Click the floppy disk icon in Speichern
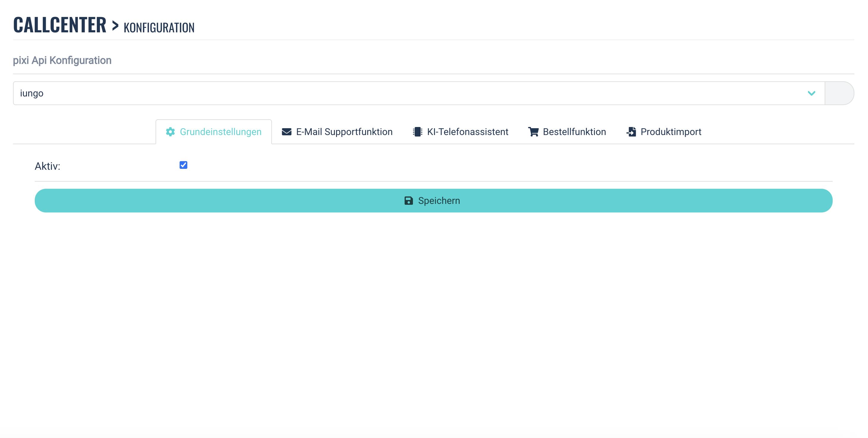This screenshot has height=438, width=868. (408, 201)
